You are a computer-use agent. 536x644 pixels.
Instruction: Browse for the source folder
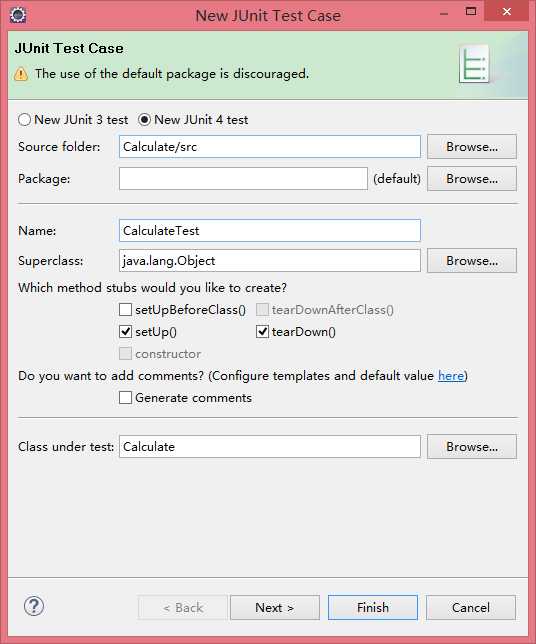472,147
